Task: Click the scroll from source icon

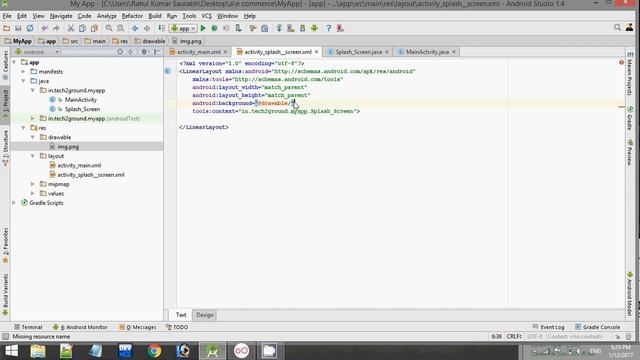Action: [120, 52]
